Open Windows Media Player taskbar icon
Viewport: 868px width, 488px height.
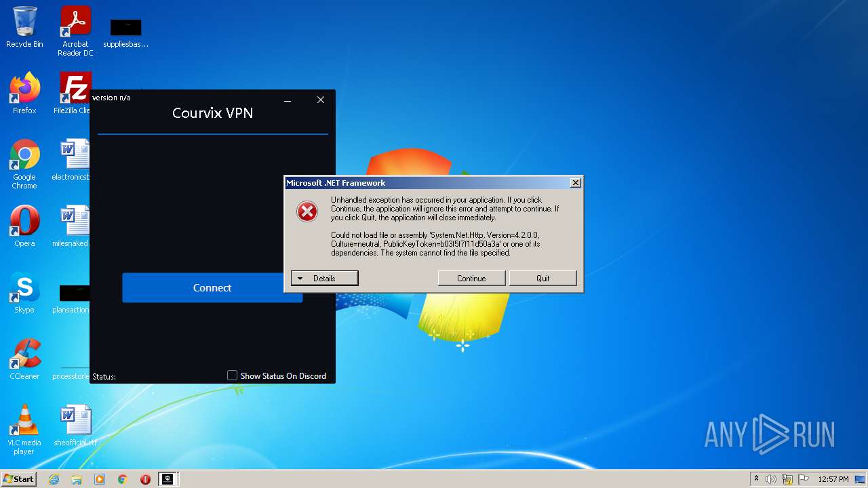click(x=100, y=479)
